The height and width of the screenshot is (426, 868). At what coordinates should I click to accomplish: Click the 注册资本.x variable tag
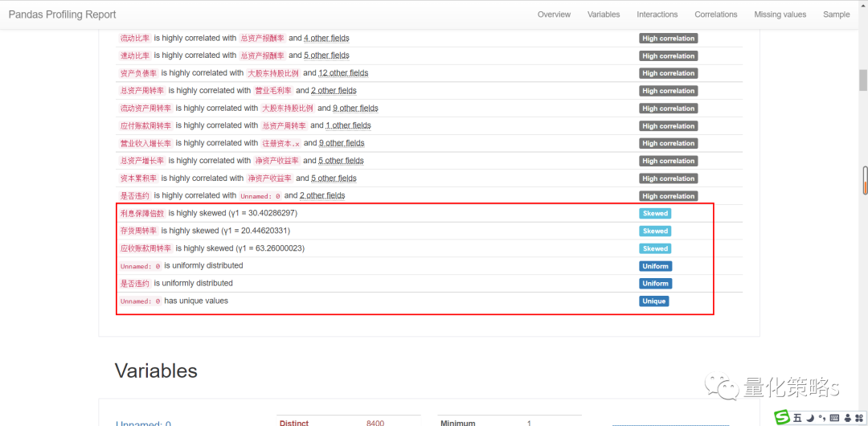tap(280, 144)
